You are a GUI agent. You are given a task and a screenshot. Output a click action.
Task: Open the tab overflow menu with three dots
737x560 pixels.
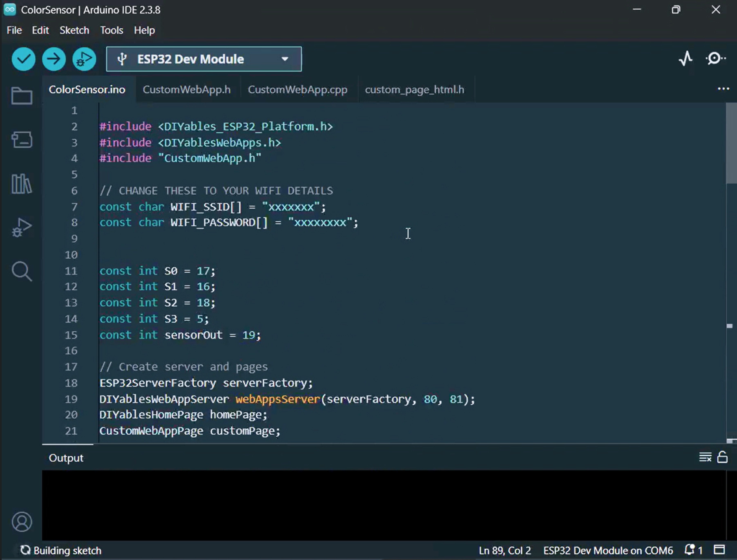tap(723, 89)
